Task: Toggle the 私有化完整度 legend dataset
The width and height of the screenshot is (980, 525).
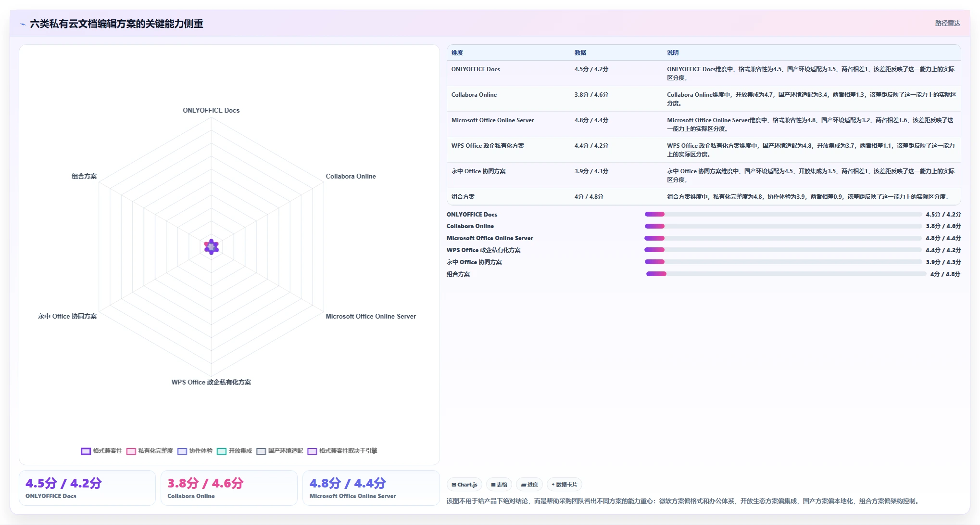Action: coord(150,451)
